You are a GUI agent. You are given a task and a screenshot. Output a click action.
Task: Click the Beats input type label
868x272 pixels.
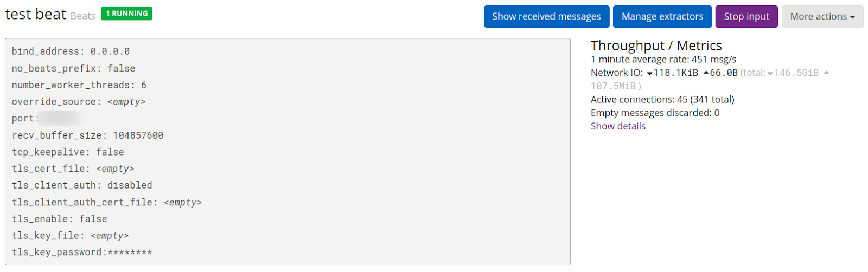coord(83,16)
